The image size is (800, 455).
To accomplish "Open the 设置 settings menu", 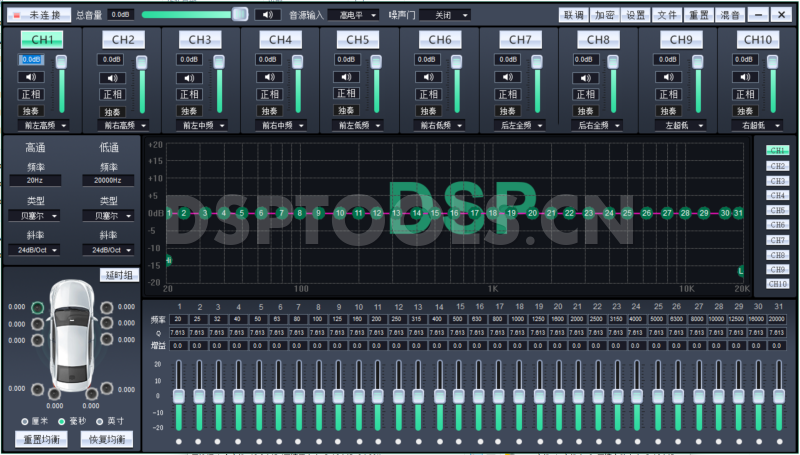I will coord(636,15).
